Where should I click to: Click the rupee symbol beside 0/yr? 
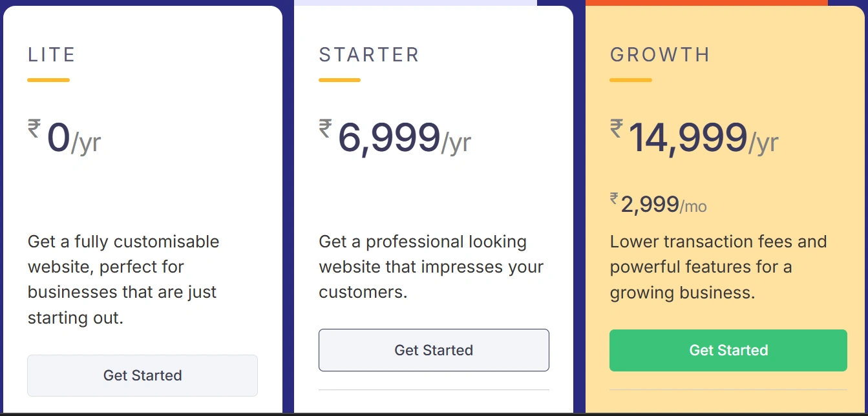pos(34,128)
